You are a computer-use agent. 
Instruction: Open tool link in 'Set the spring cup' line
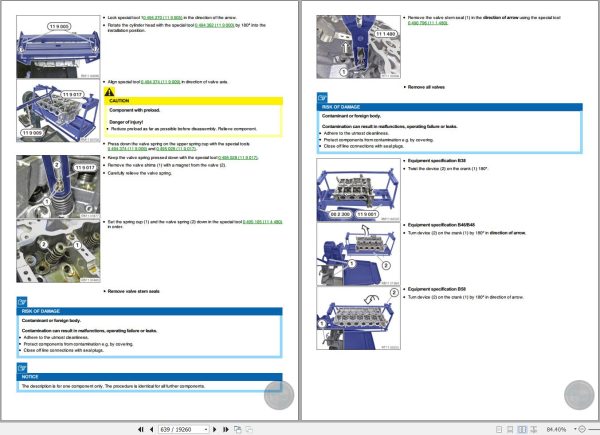[262, 222]
